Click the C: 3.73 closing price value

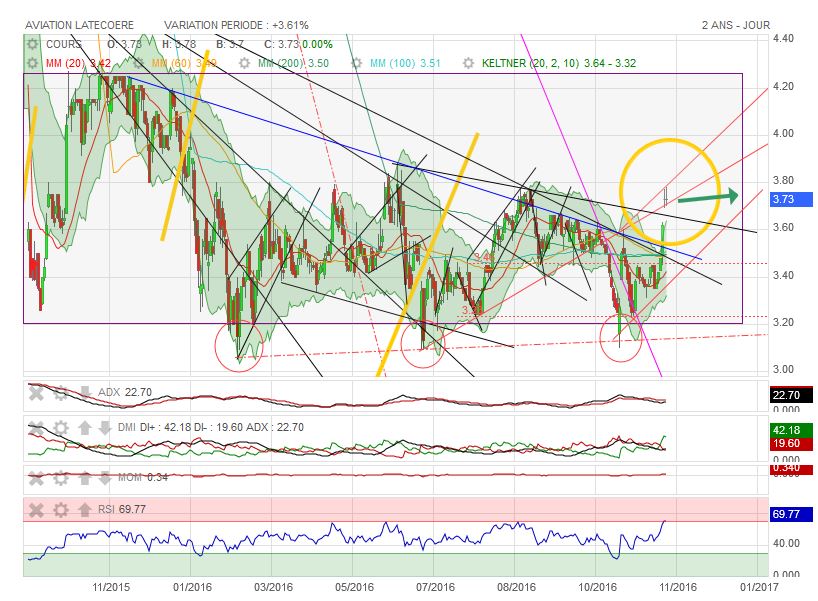click(x=281, y=44)
